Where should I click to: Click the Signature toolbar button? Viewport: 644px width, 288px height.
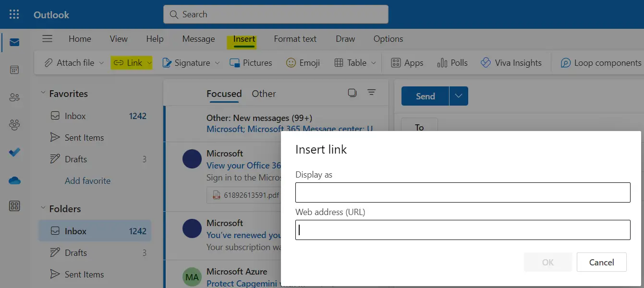point(186,63)
